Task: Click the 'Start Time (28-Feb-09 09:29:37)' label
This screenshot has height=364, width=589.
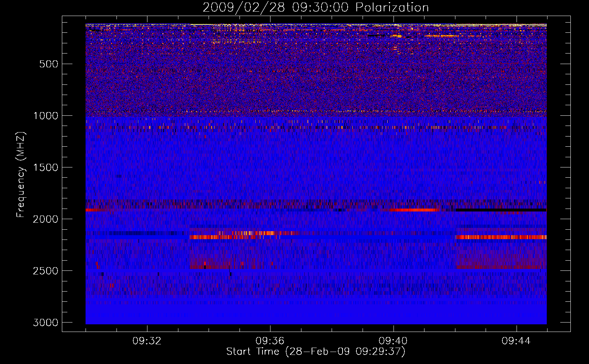Action: pos(316,352)
